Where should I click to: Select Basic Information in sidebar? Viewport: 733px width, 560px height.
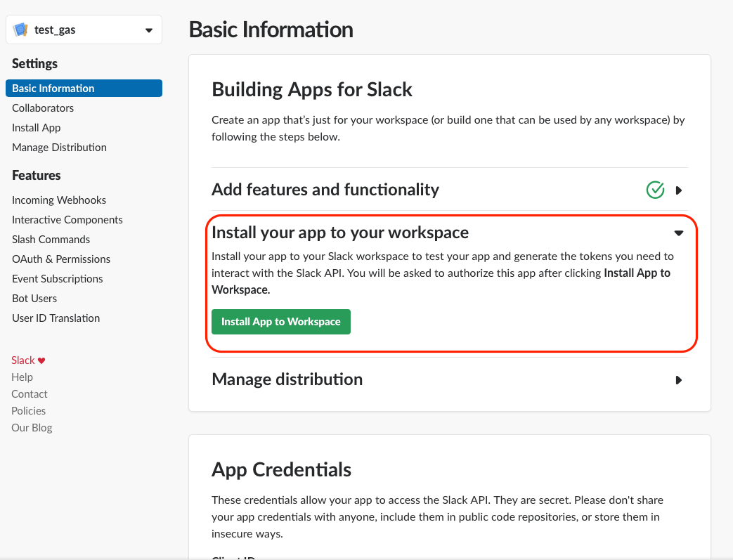[53, 89]
